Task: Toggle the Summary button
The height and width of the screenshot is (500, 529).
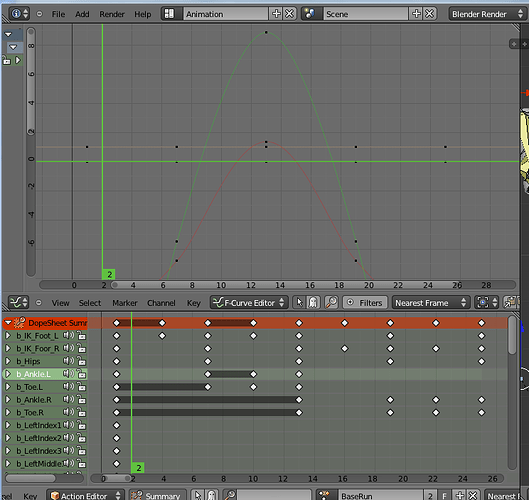Action: click(158, 495)
